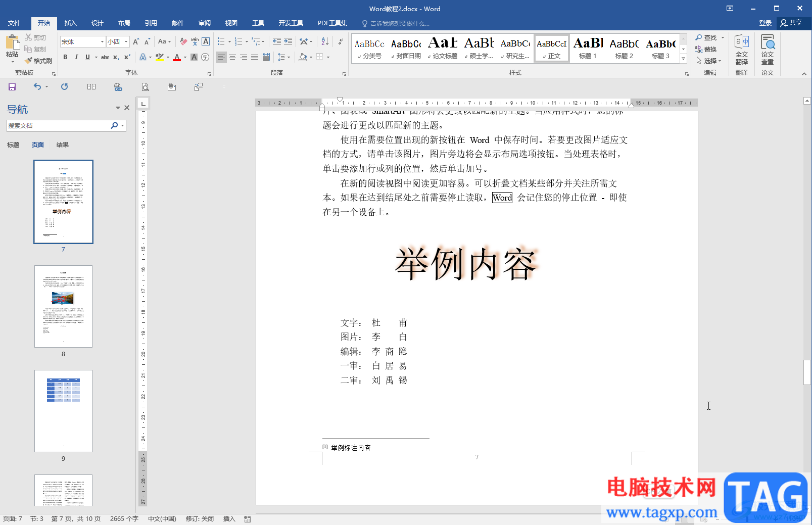Open the phonetic guide (wén) tool
812x525 pixels.
pos(195,41)
